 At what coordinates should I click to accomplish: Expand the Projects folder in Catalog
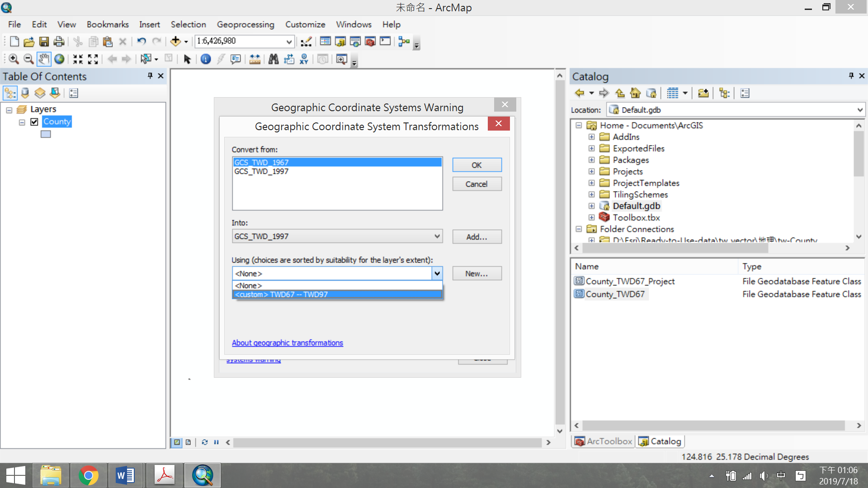tap(591, 171)
